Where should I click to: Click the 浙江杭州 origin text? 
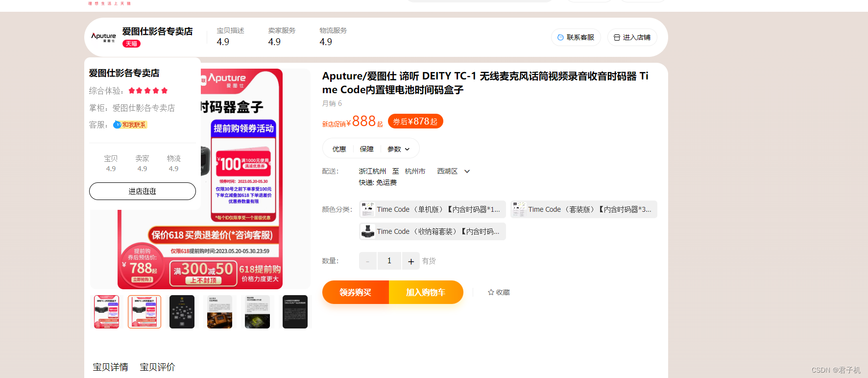coord(372,171)
